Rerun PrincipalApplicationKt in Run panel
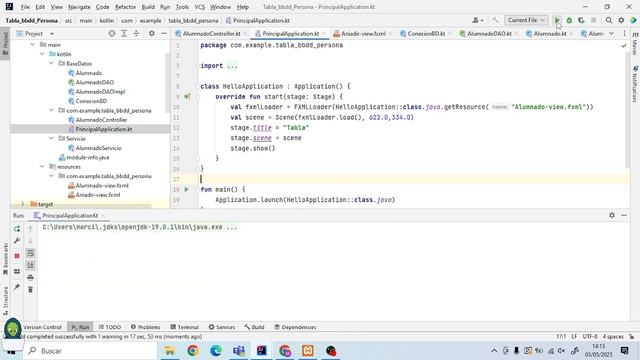Viewport: 640px width, 360px height. point(17,229)
